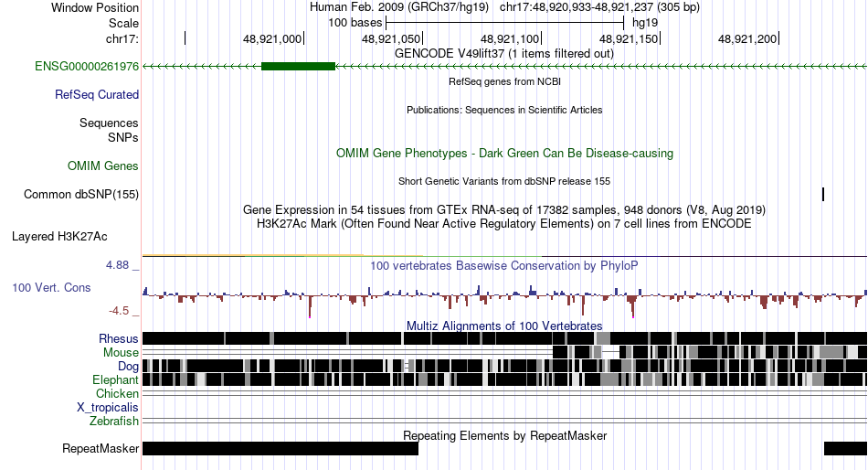Click the Dog alignment row label
Viewport: 868px width, 470px height.
tap(128, 367)
